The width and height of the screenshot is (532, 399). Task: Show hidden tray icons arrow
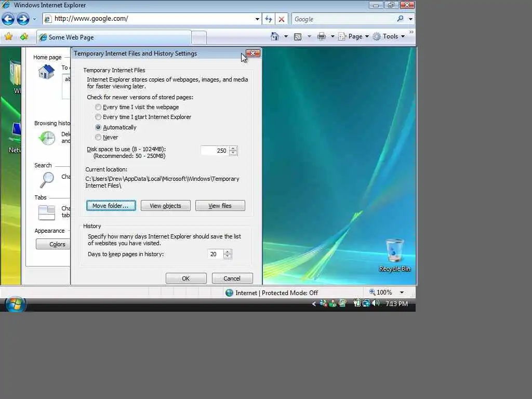tap(314, 303)
